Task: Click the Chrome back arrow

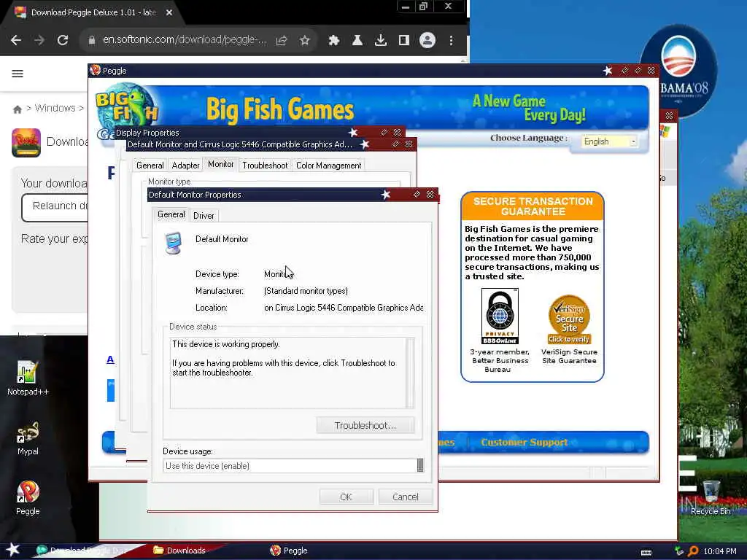Action: coord(16,41)
